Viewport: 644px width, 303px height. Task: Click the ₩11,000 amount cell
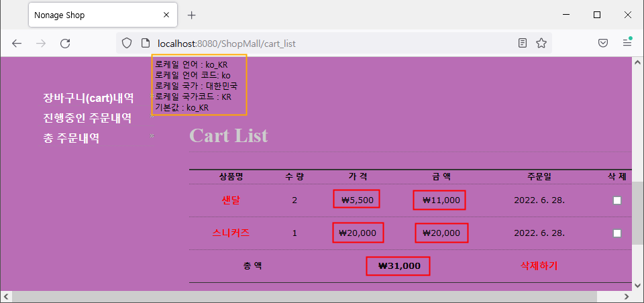[441, 200]
